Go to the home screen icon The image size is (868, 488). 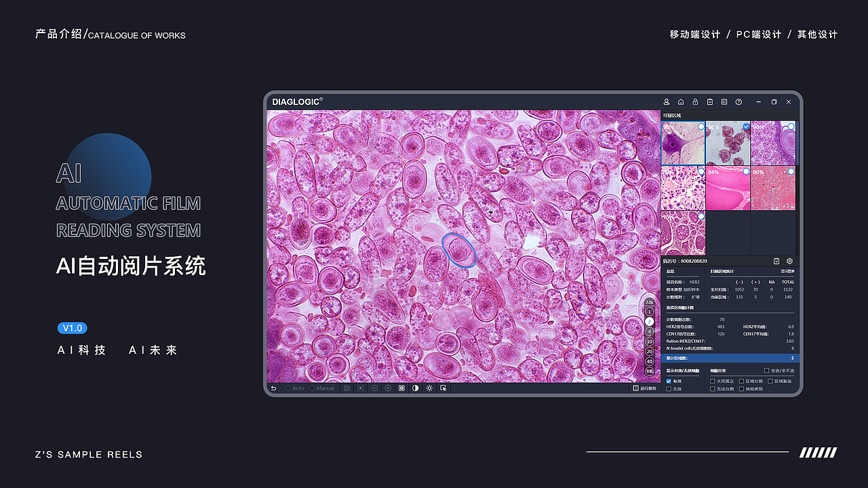tap(681, 102)
